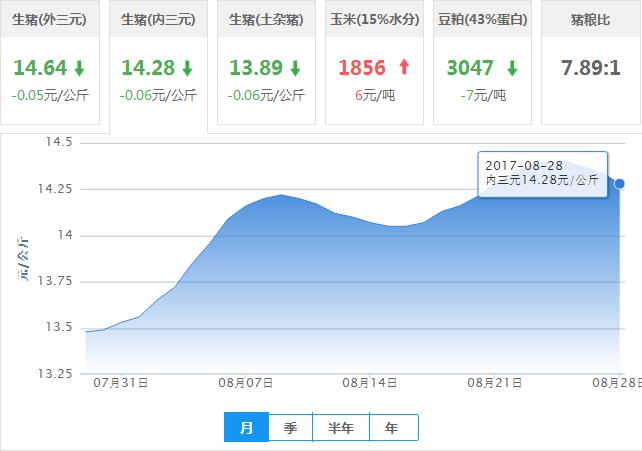Click the 元/公斤 y-axis title
Viewport: 642px width, 451px height.
[x=23, y=259]
